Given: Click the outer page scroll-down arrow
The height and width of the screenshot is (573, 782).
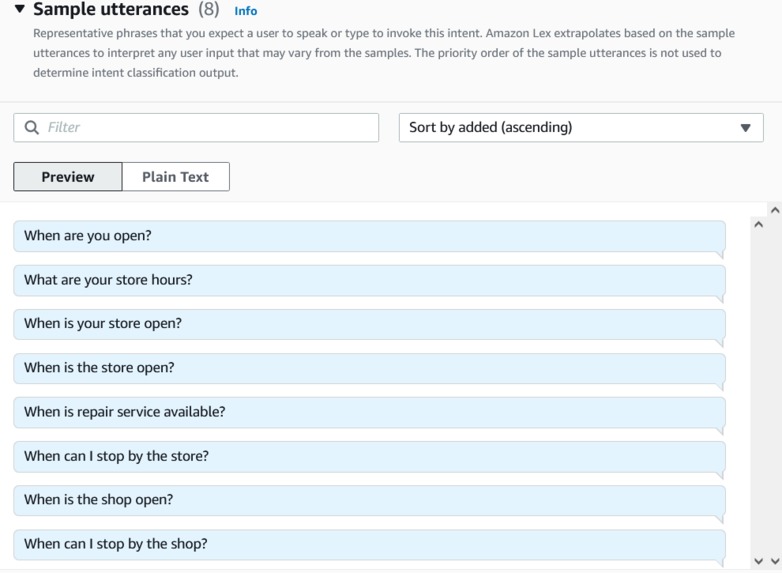Looking at the screenshot, I should [x=774, y=562].
